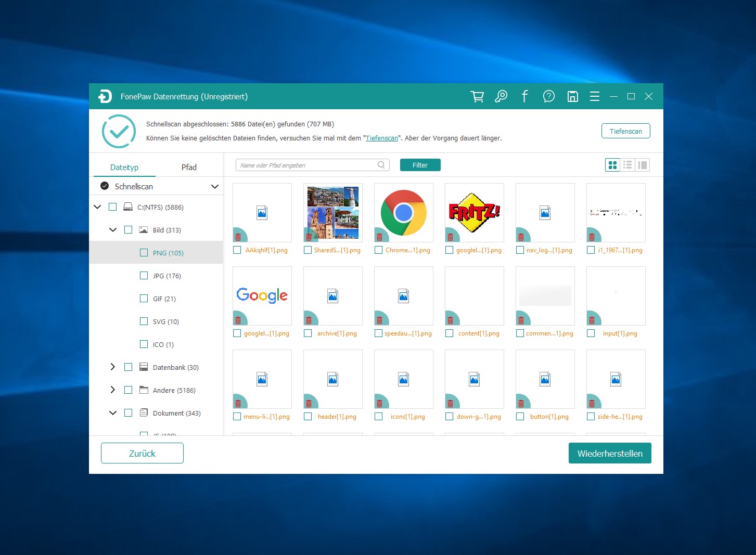This screenshot has width=756, height=555.
Task: Click the trash badge on AAkqhlf[1].png thumbnail
Action: click(x=238, y=237)
